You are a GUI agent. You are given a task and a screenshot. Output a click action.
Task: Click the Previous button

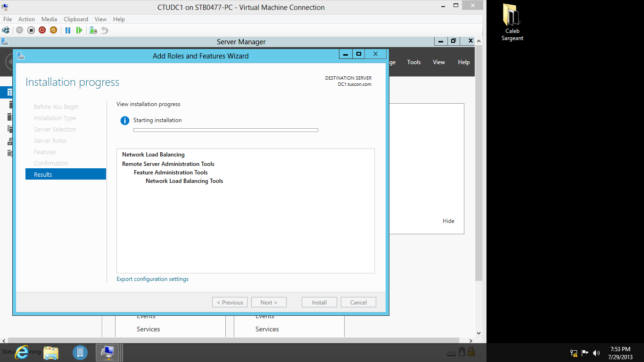[x=230, y=302]
